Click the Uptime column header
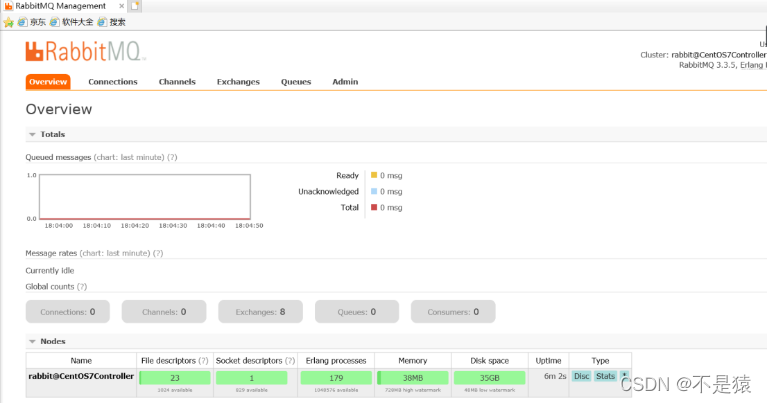This screenshot has height=404, width=767. point(548,360)
